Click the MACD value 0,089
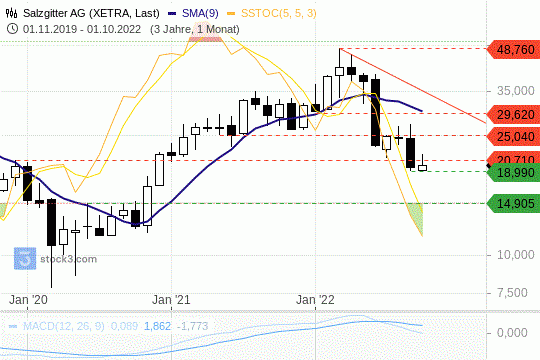The image size is (540, 360). [124, 326]
